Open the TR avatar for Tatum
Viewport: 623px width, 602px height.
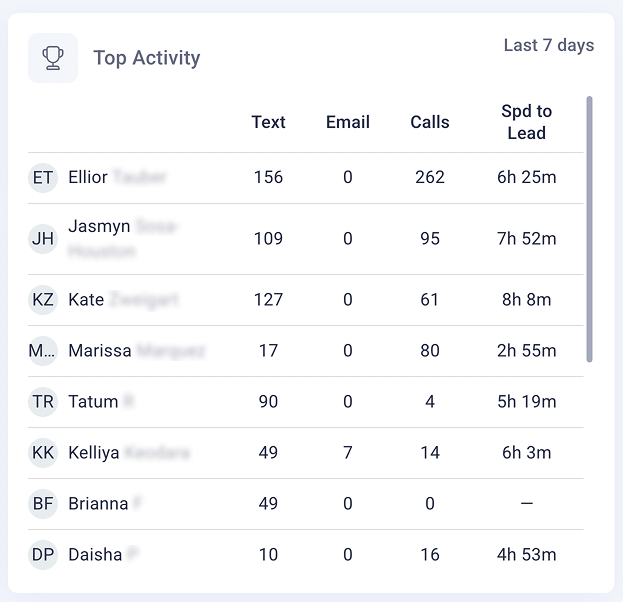(43, 402)
